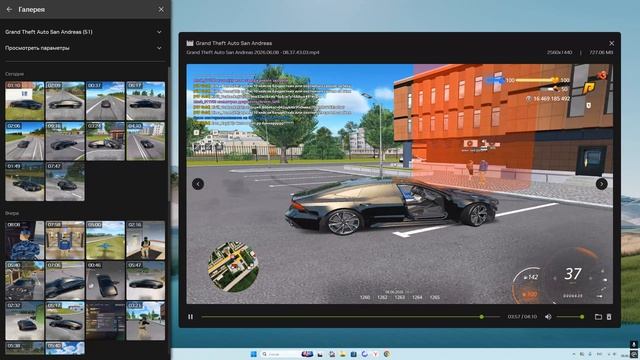Image resolution: width=640 pixels, height=360 pixels.
Task: Click the yellow folder icon in the taskbar
Action: pyautogui.click(x=342, y=354)
